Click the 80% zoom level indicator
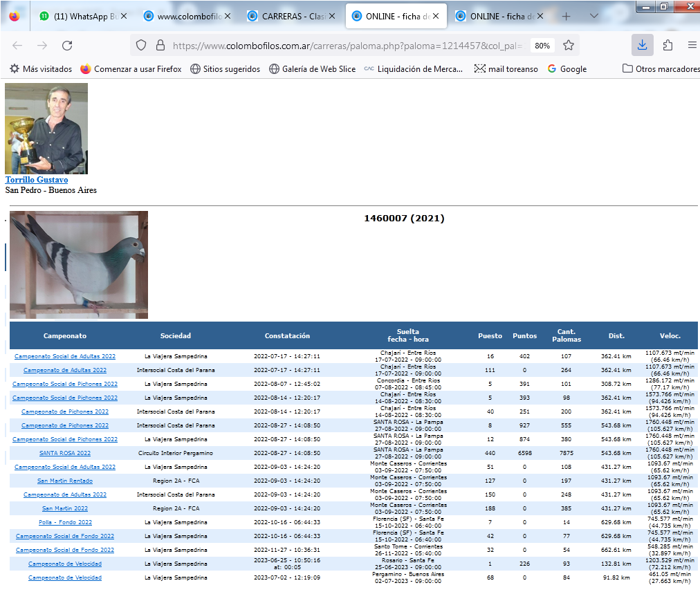This screenshot has height=592, width=700. (542, 46)
